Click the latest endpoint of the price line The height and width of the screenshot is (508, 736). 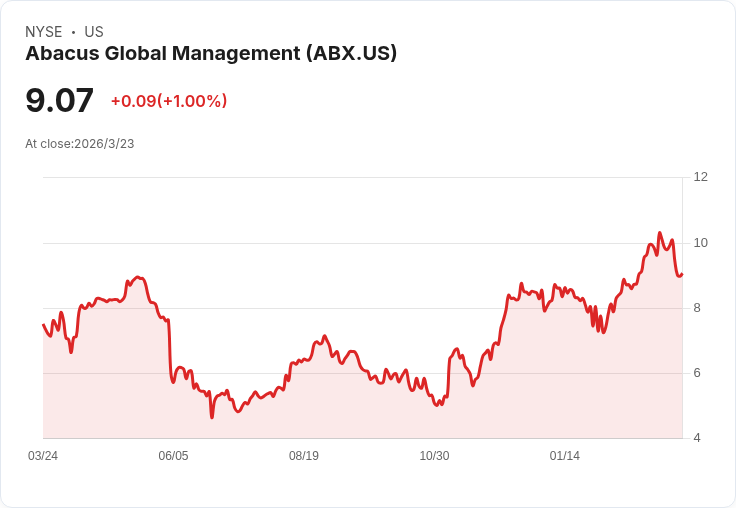coord(681,275)
